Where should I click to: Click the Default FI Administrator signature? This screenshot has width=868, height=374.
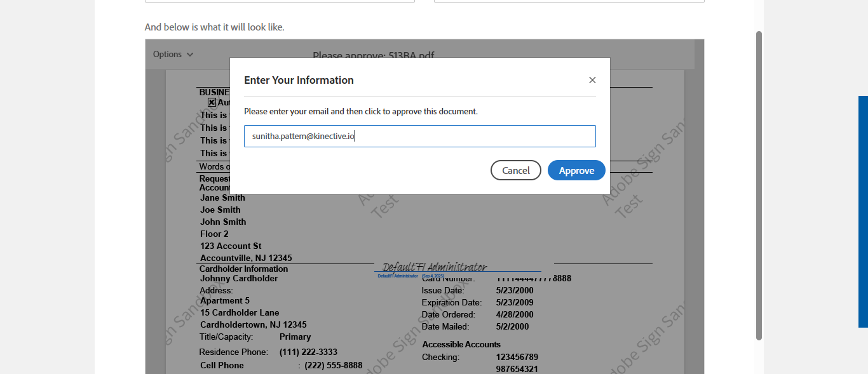435,267
